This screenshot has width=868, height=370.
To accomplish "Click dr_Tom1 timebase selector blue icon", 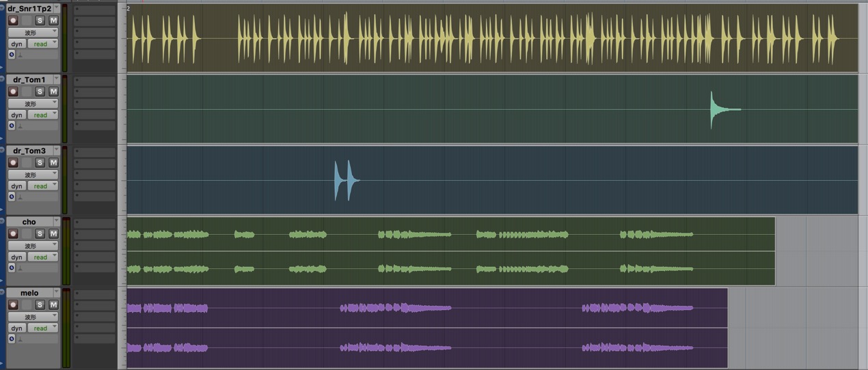I will click(12, 126).
